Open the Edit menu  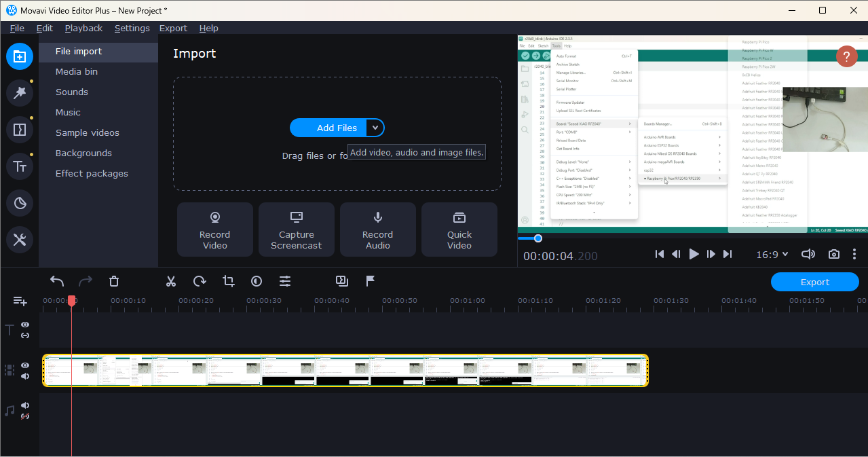point(45,28)
